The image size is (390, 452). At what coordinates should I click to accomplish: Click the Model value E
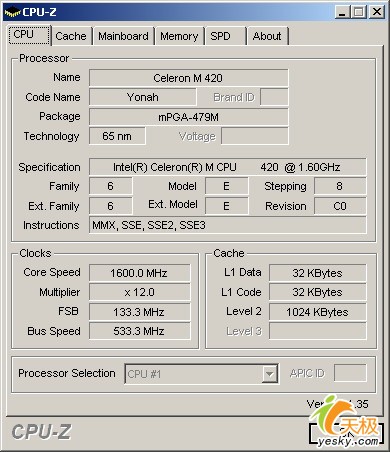click(227, 186)
